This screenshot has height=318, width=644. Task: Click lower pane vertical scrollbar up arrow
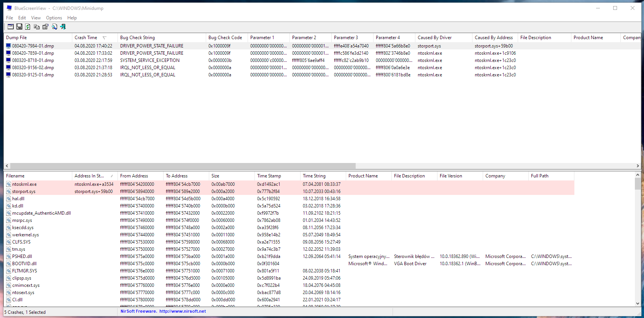click(638, 175)
